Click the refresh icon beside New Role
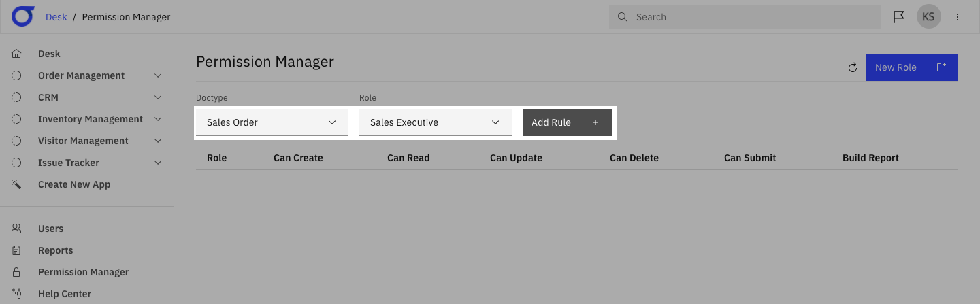The image size is (980, 304). pyautogui.click(x=852, y=67)
